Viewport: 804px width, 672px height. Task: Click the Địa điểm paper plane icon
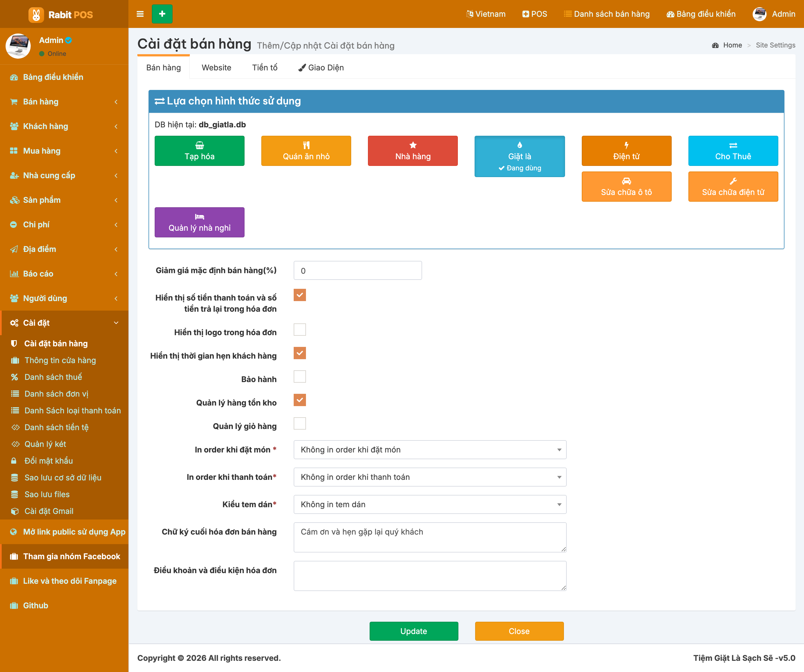[x=14, y=249]
